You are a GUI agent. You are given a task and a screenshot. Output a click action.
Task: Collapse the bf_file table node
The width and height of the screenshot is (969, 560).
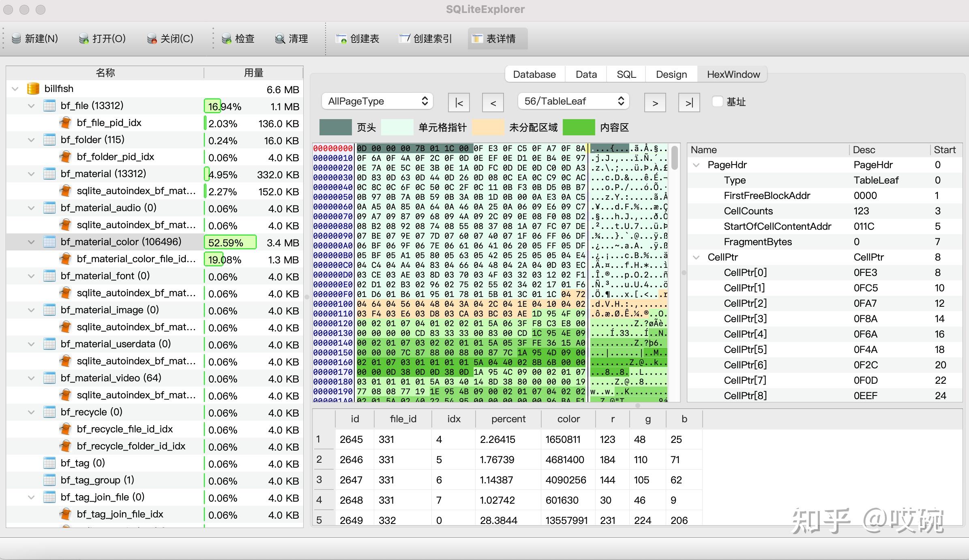[x=31, y=106]
